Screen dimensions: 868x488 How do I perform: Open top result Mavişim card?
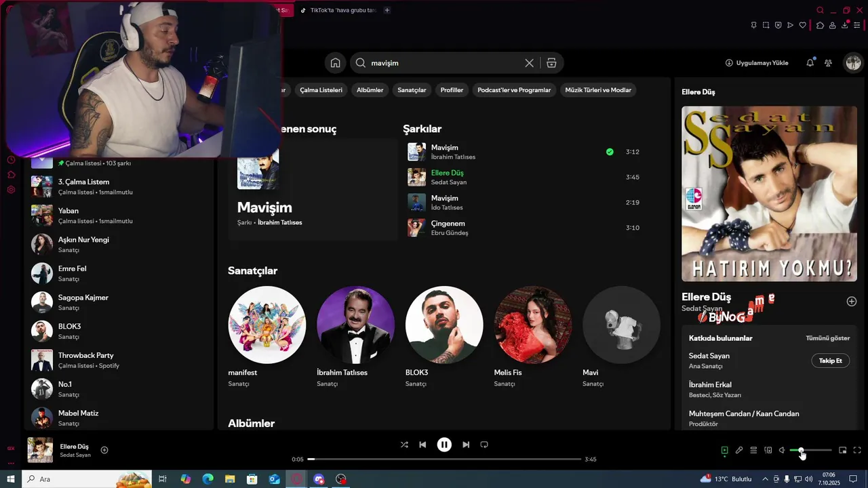click(x=313, y=190)
